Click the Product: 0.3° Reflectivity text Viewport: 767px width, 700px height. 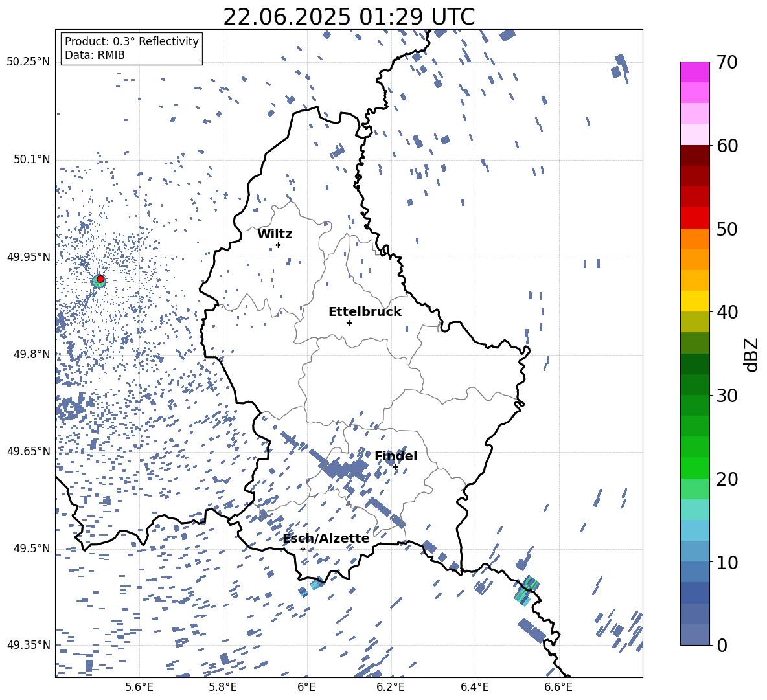coord(132,41)
